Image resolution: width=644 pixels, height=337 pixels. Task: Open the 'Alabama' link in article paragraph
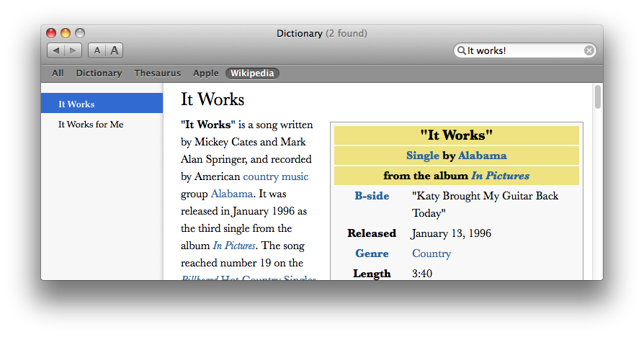coord(232,194)
